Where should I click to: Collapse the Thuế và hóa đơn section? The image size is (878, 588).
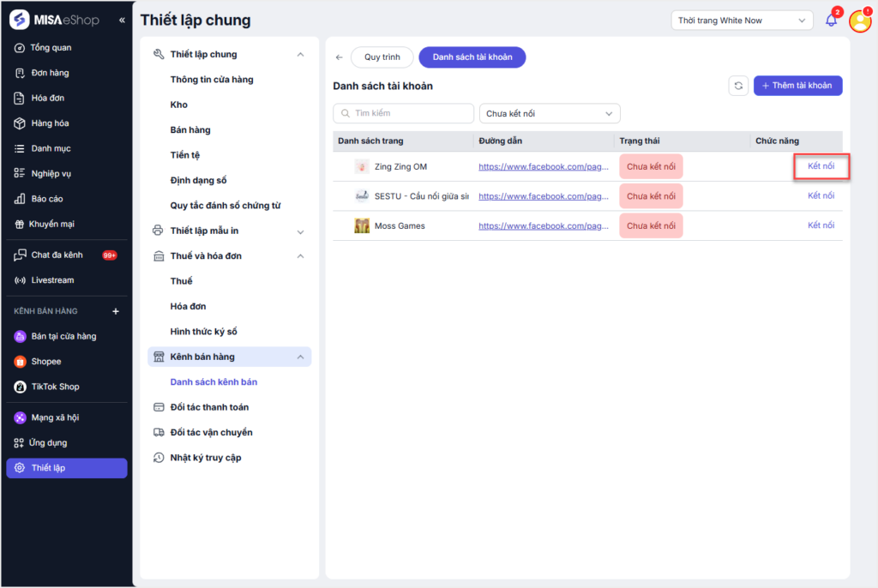click(300, 256)
